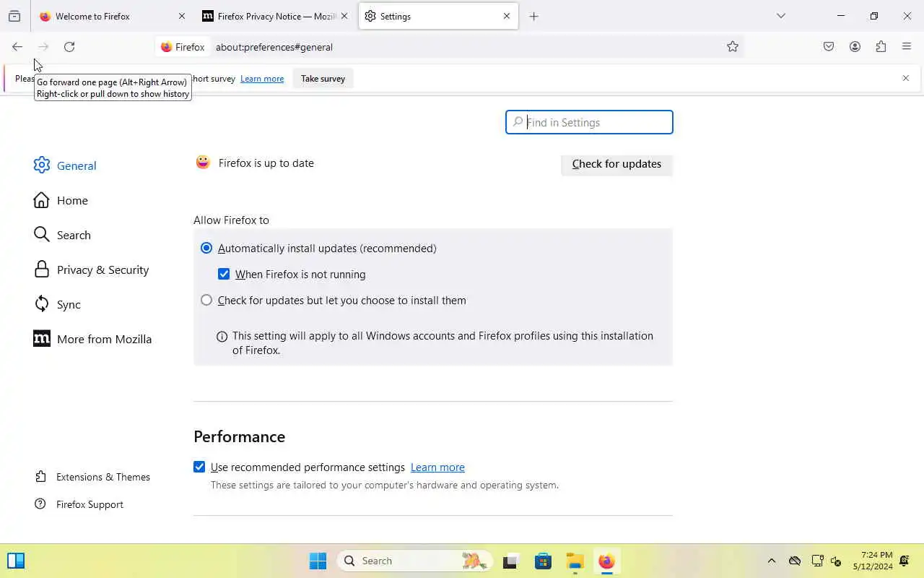Select Check for updates but let you choose
This screenshot has height=578, width=924.
[x=206, y=301]
